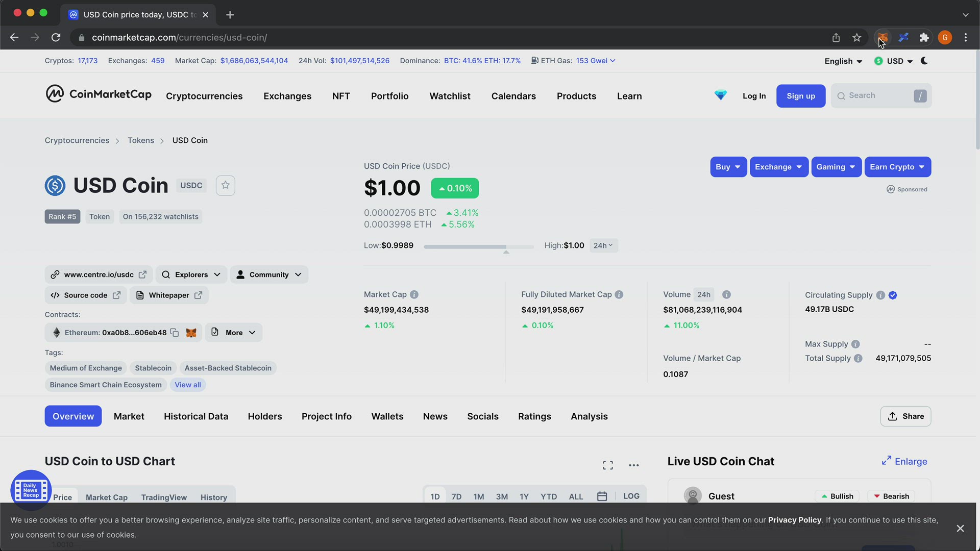Click the verified supply checkmark badge
The width and height of the screenshot is (980, 551).
coord(893,295)
